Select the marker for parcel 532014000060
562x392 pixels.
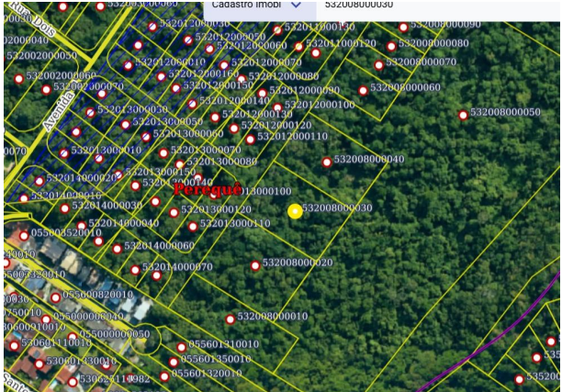[x=118, y=248]
